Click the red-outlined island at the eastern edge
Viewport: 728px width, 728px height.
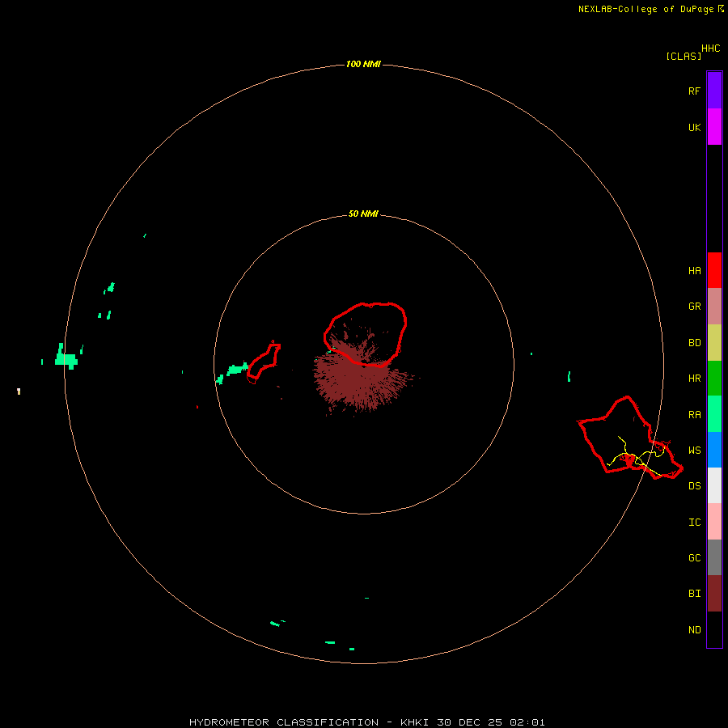pos(629,438)
